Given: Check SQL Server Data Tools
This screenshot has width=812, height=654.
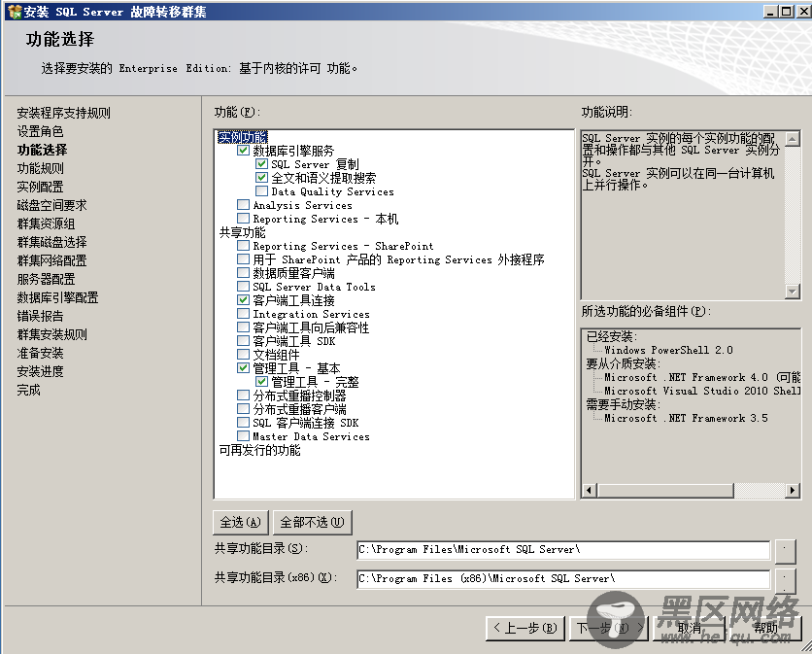Looking at the screenshot, I should 244,287.
